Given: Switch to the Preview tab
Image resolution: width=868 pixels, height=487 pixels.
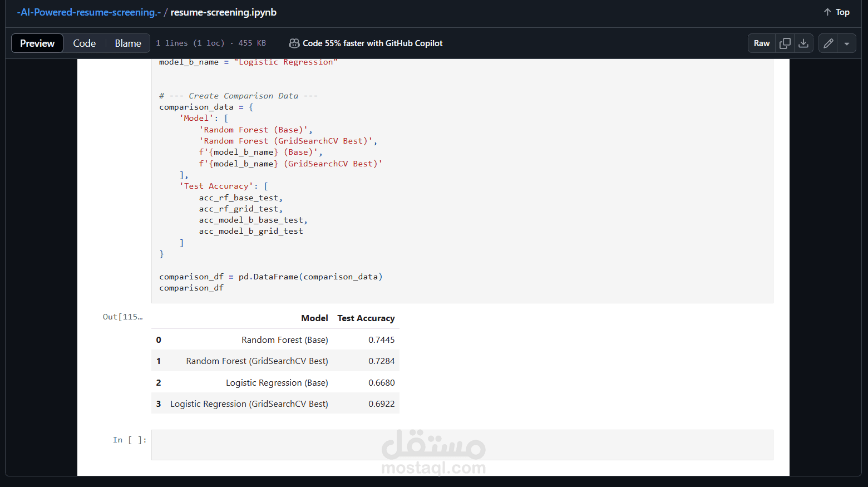Looking at the screenshot, I should click(37, 43).
